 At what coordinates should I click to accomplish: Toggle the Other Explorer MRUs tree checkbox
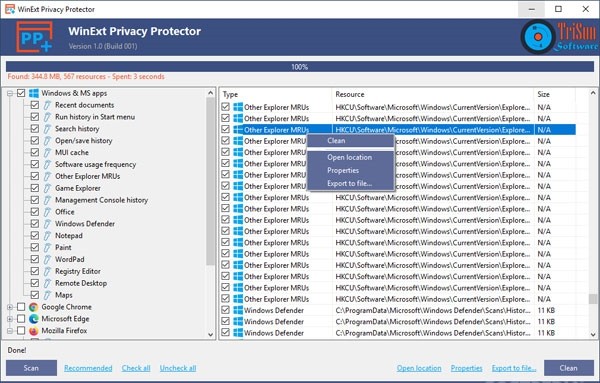35,176
